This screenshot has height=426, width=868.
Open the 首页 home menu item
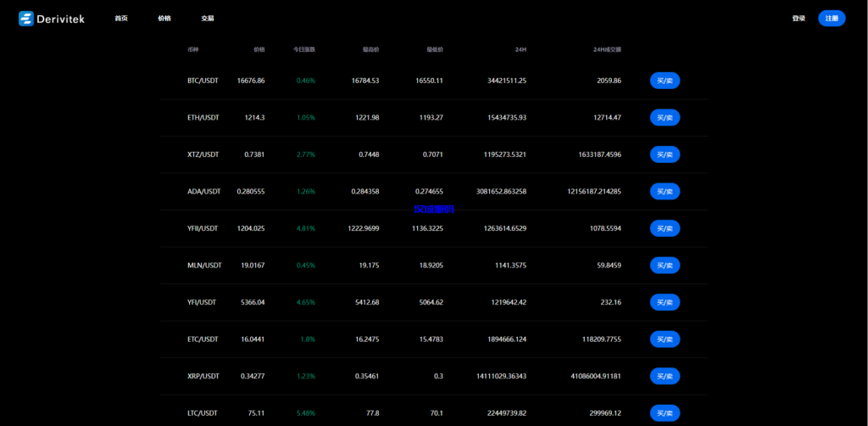pos(121,19)
